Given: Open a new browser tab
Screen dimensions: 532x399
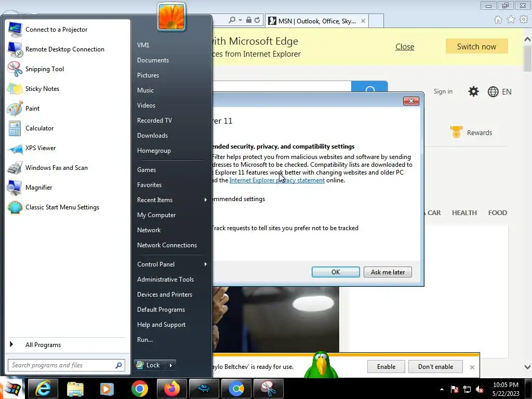Looking at the screenshot, I should (x=376, y=21).
